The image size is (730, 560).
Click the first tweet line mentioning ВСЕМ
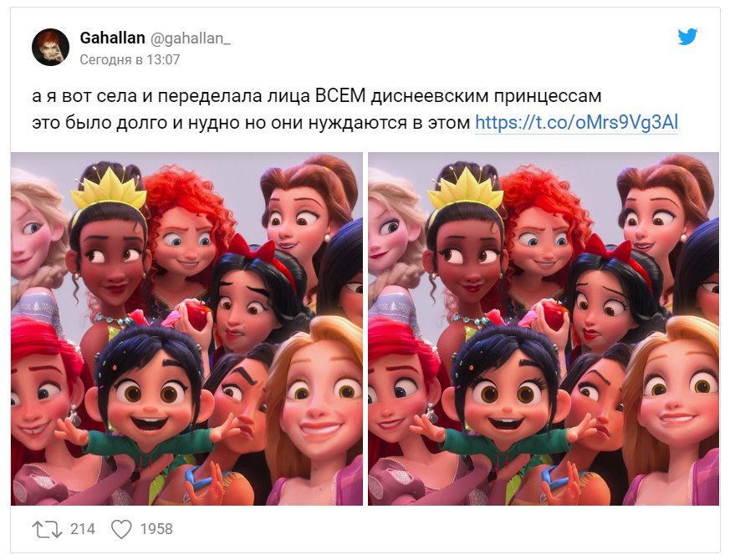[x=317, y=96]
